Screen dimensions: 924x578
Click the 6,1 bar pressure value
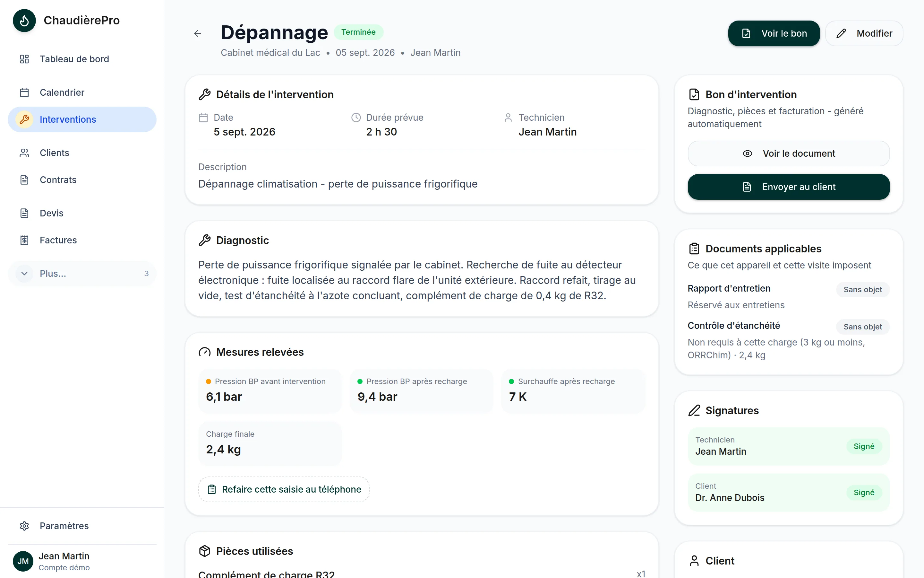(224, 397)
